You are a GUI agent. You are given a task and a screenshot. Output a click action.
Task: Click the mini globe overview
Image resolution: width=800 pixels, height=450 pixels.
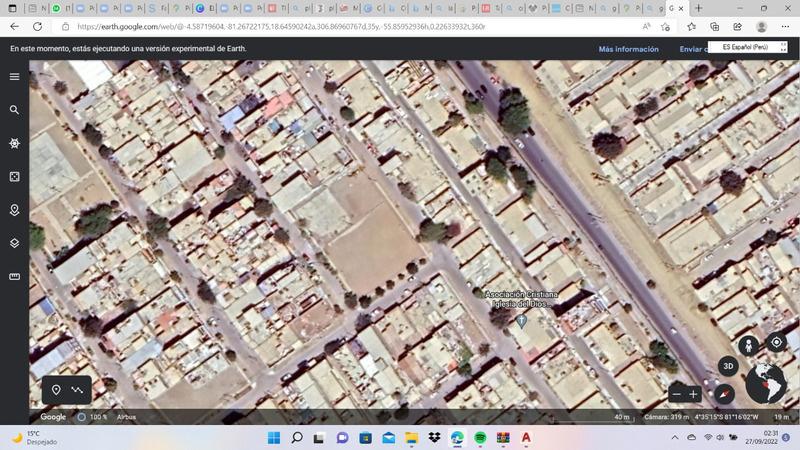(765, 383)
